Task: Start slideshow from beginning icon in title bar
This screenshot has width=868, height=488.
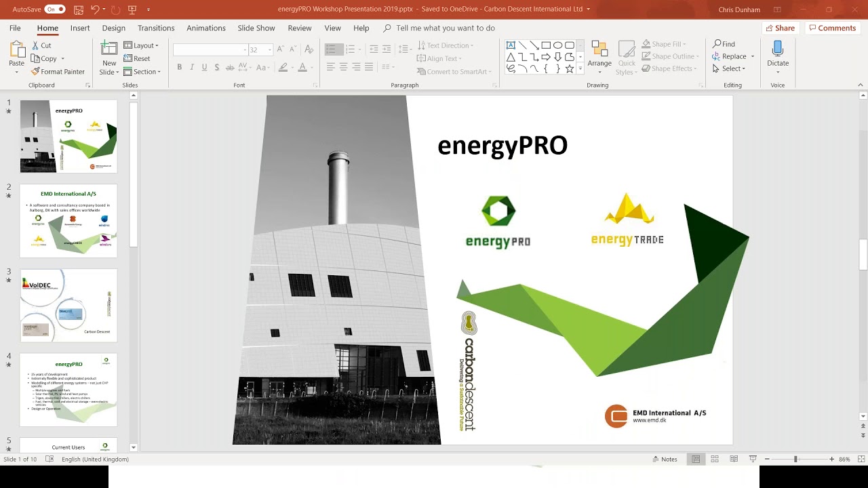Action: pos(132,9)
